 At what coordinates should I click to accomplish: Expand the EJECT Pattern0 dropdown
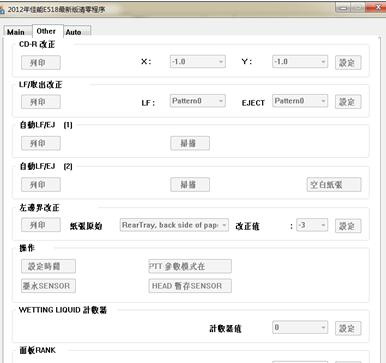point(300,101)
